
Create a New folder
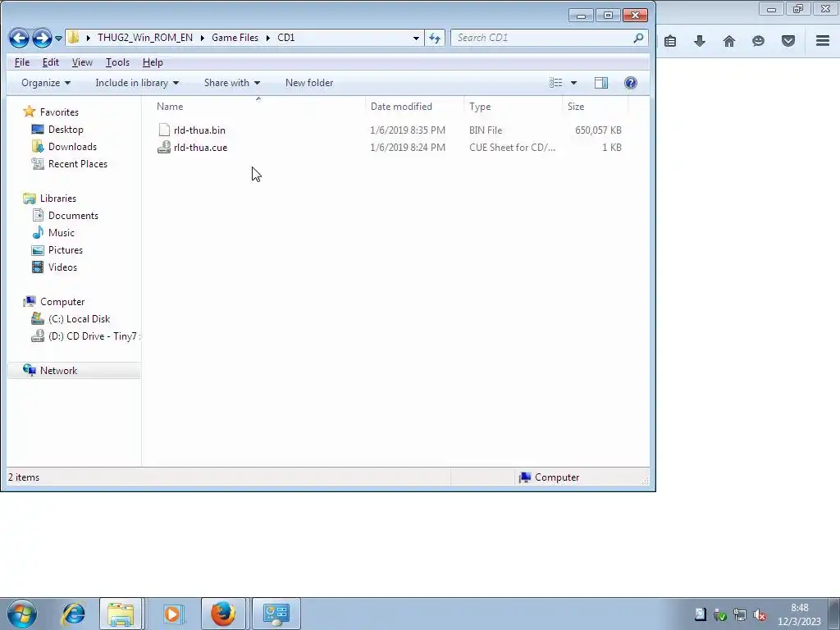[x=309, y=83]
